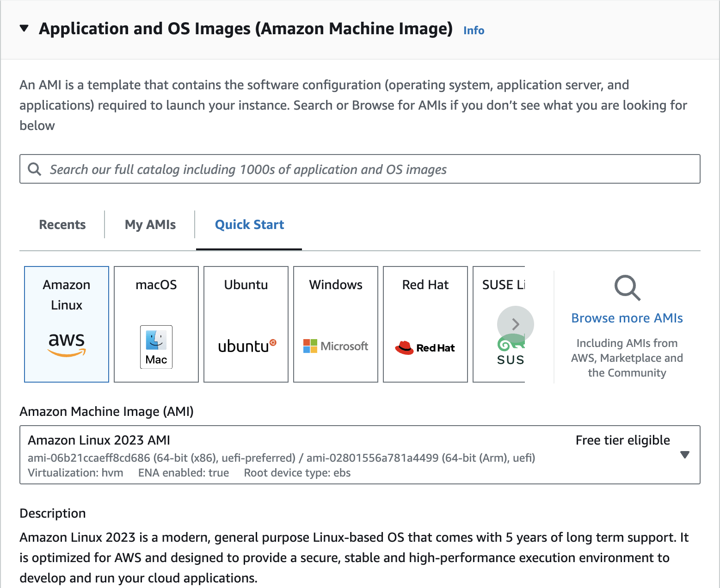Select the Ubuntu AMI card
Screen dimensions: 720x588
pos(246,324)
